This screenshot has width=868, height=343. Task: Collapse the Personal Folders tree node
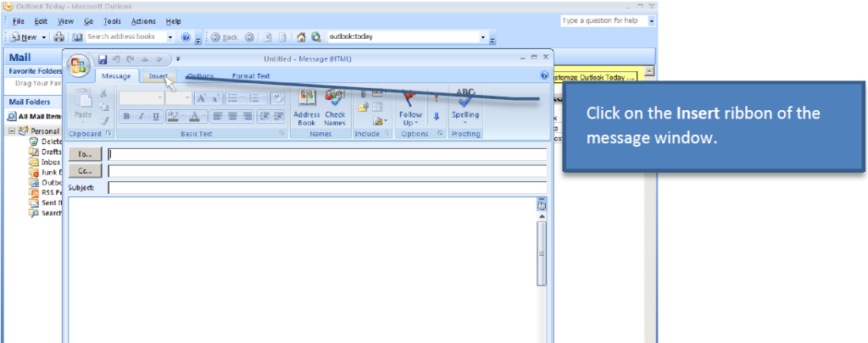click(x=12, y=131)
